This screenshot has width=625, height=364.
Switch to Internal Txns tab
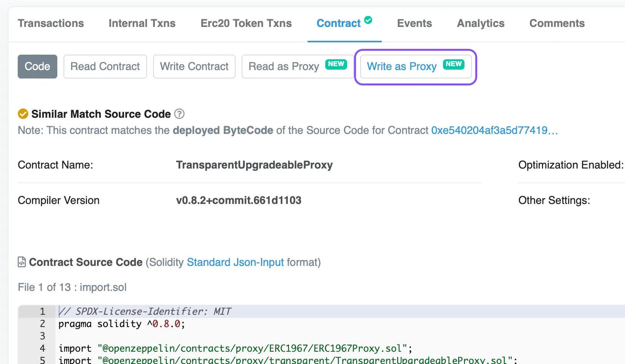(x=142, y=23)
